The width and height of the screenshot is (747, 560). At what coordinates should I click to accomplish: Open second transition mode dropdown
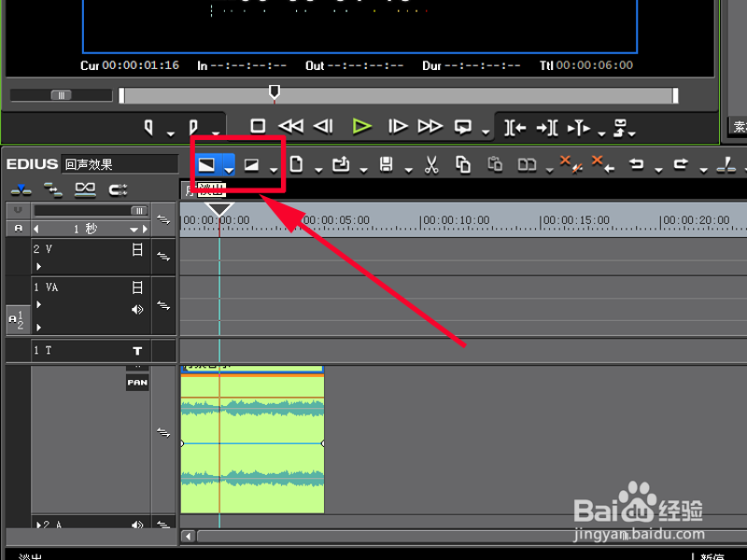click(x=274, y=171)
